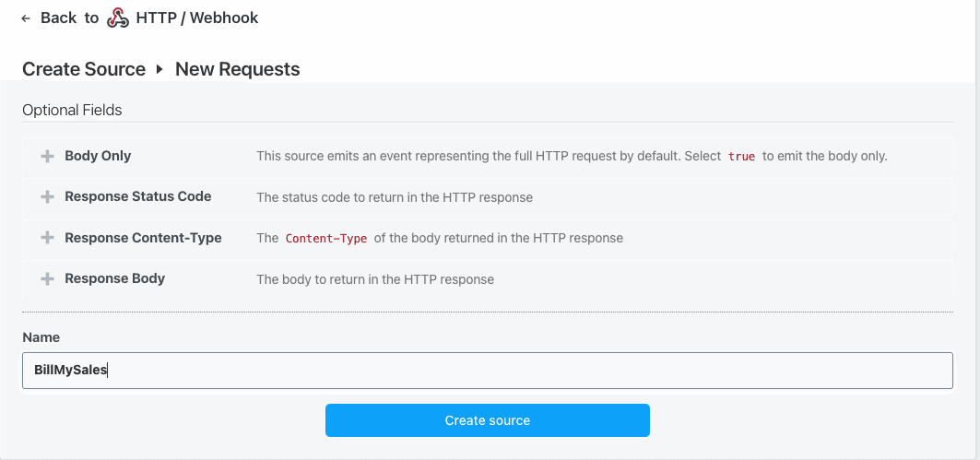
Task: Click the "Back to" link text
Action: click(x=69, y=18)
